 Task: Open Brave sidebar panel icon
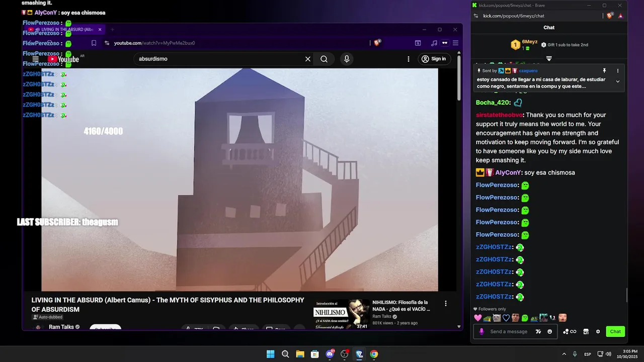(418, 43)
